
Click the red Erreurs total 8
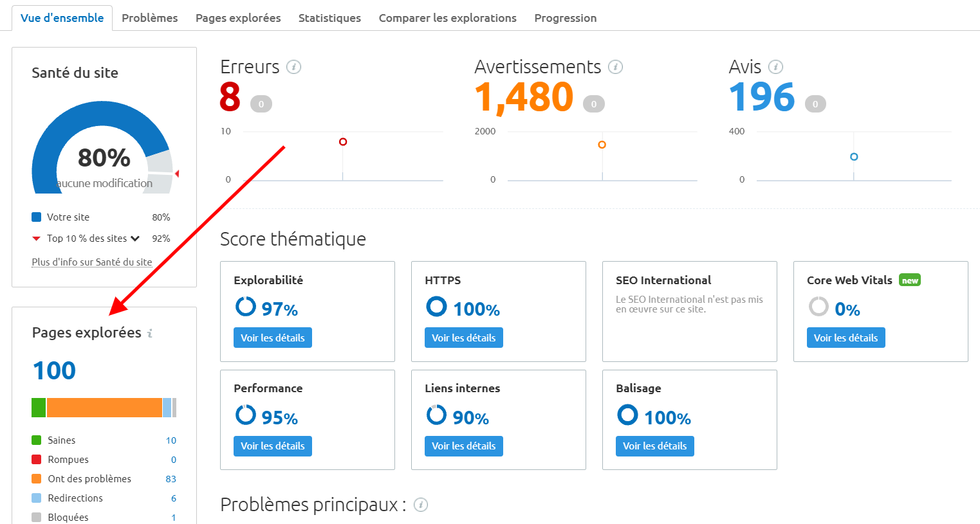pos(230,97)
